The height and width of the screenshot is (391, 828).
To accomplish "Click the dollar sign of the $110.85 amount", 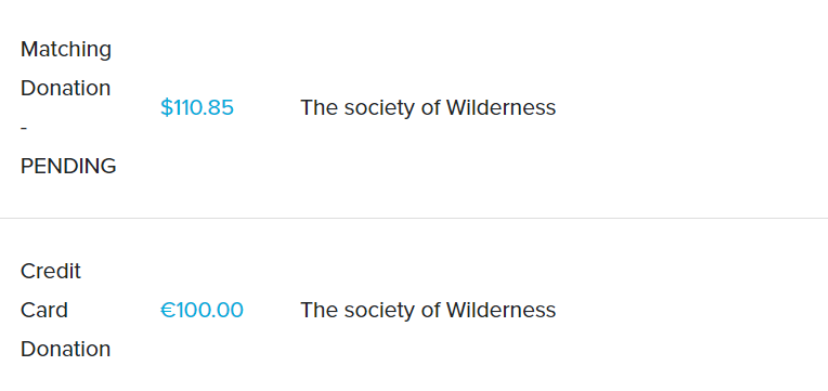I will pyautogui.click(x=166, y=108).
